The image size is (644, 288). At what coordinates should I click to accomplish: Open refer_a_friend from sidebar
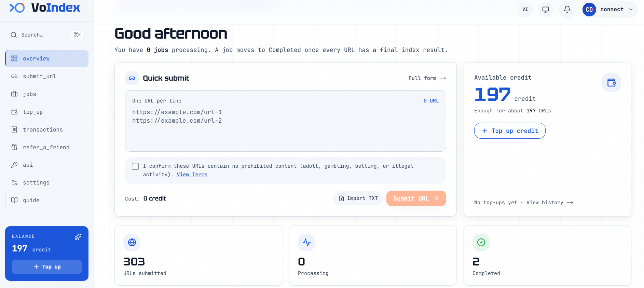[47, 148]
